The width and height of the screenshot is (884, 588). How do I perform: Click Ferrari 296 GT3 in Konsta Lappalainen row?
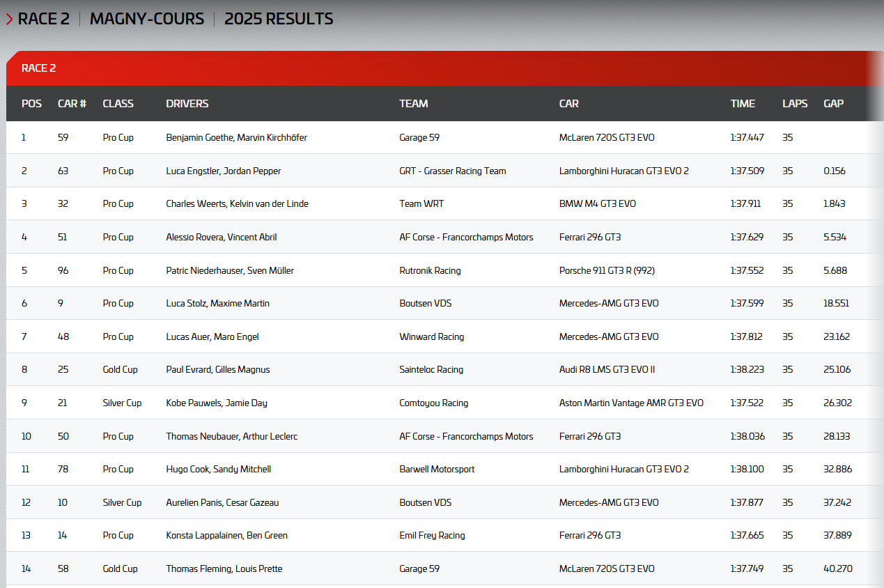coord(590,536)
